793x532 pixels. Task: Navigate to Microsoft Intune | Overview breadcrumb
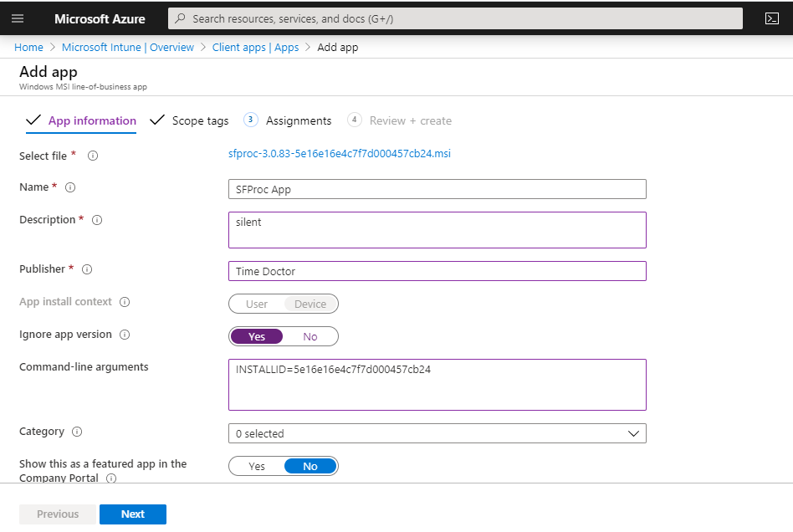128,48
